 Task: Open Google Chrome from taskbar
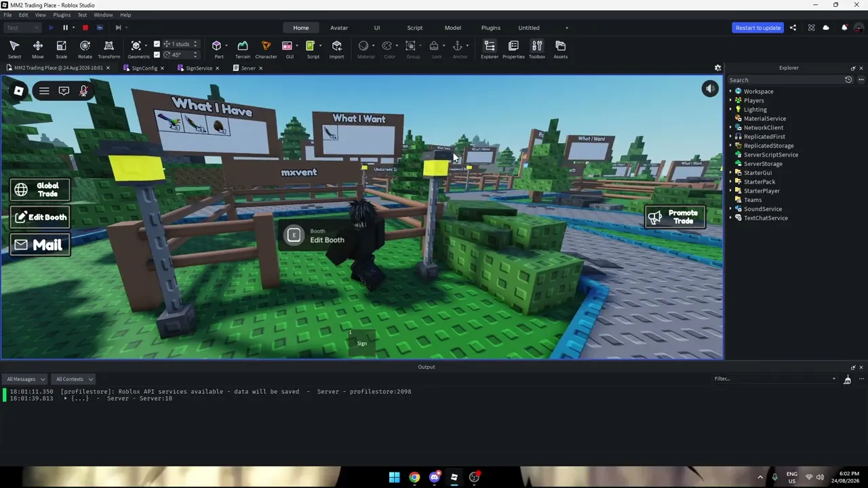tap(414, 477)
